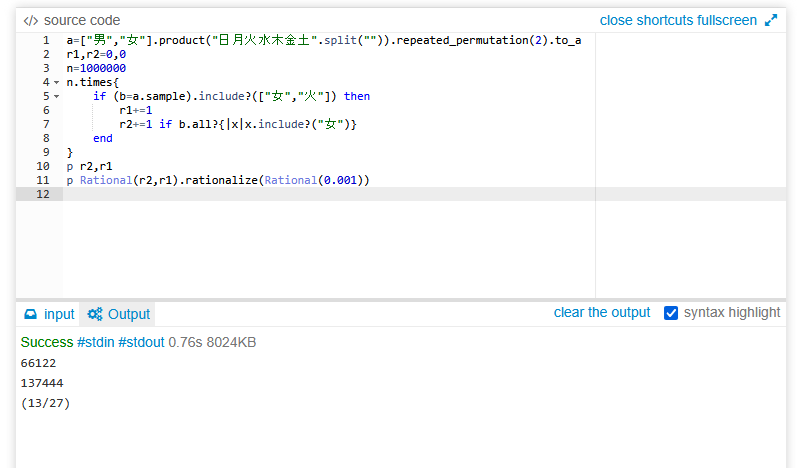Collapse the fold arrow on line 5
This screenshot has height=468, width=797.
pos(56,97)
